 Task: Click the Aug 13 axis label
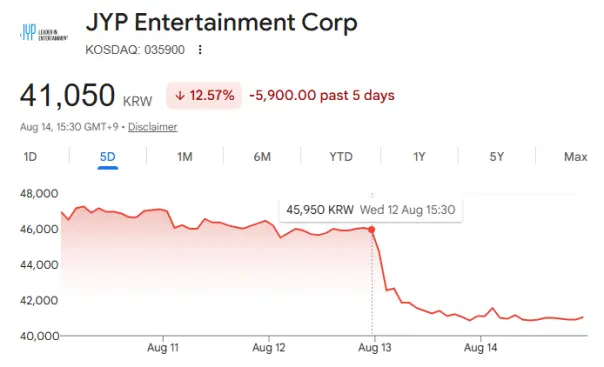click(374, 348)
